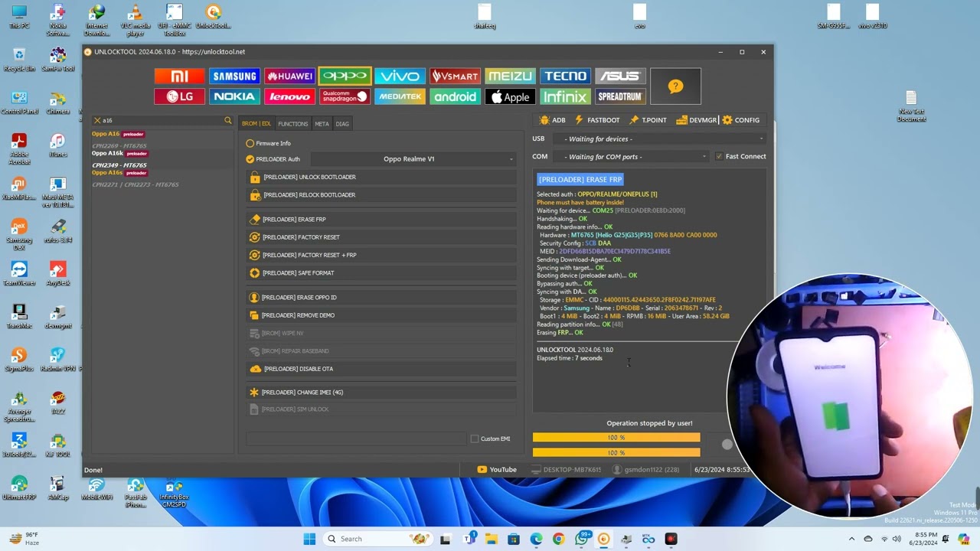Pick the Apple brand tile

(x=510, y=96)
